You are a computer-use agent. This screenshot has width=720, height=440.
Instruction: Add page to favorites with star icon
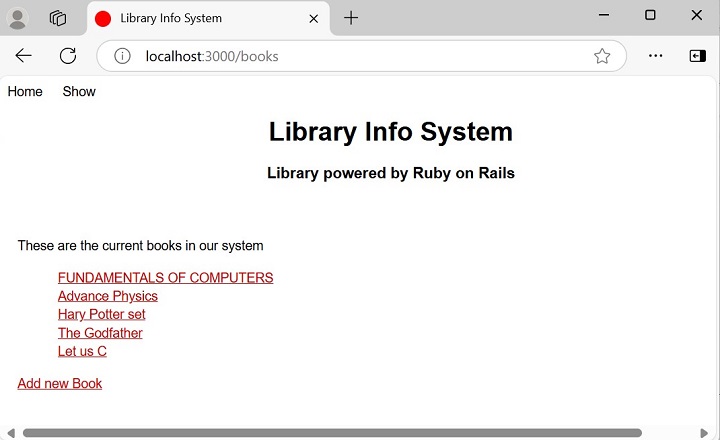click(602, 56)
